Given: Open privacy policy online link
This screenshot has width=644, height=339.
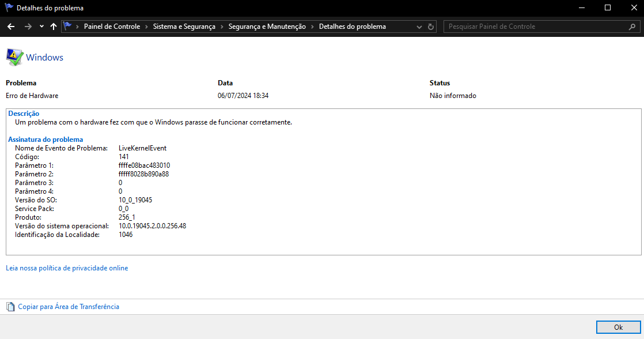Looking at the screenshot, I should click(67, 268).
